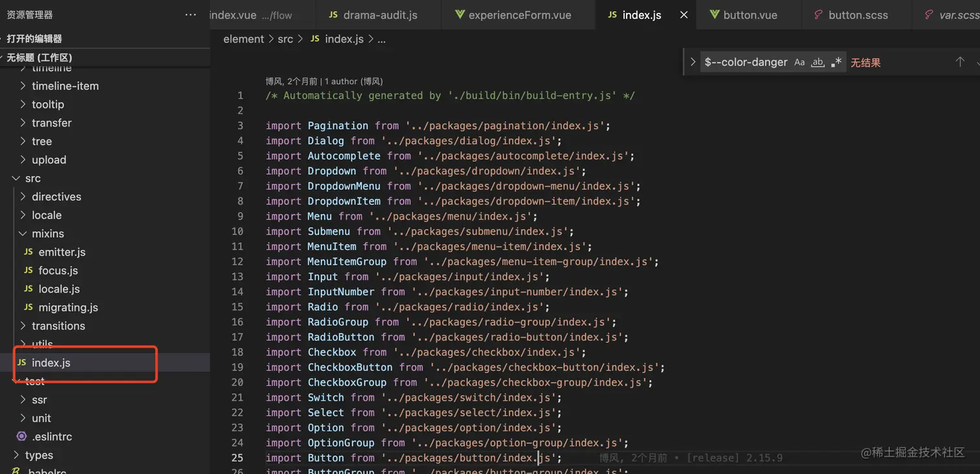The height and width of the screenshot is (474, 980).
Task: Expand the unit folder
Action: click(41, 418)
